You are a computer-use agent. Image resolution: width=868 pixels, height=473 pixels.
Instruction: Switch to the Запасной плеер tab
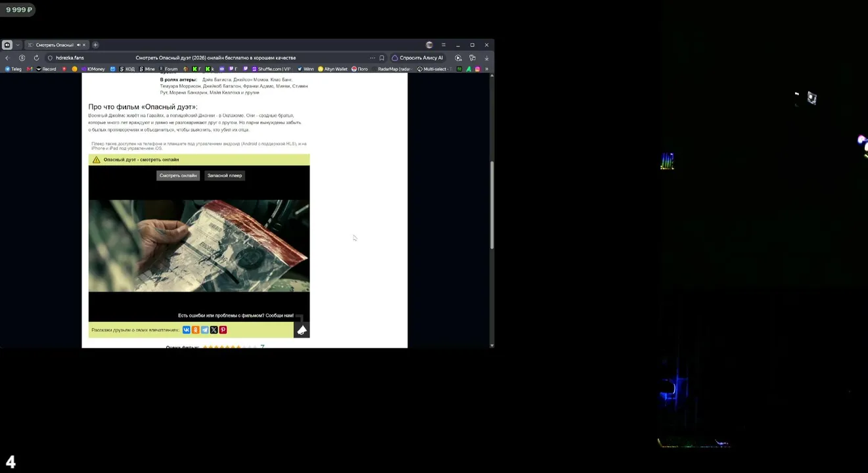[225, 175]
